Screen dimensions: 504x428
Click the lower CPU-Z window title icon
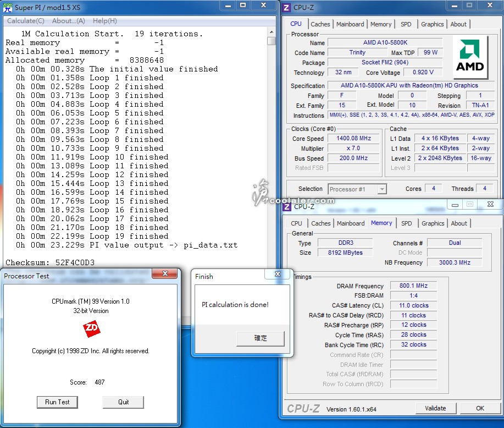pyautogui.click(x=287, y=207)
